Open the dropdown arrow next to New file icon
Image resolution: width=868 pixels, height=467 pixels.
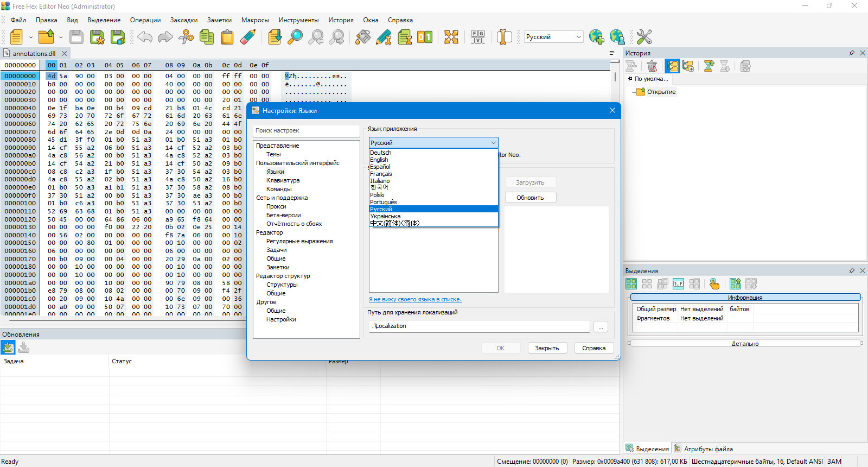click(x=31, y=37)
